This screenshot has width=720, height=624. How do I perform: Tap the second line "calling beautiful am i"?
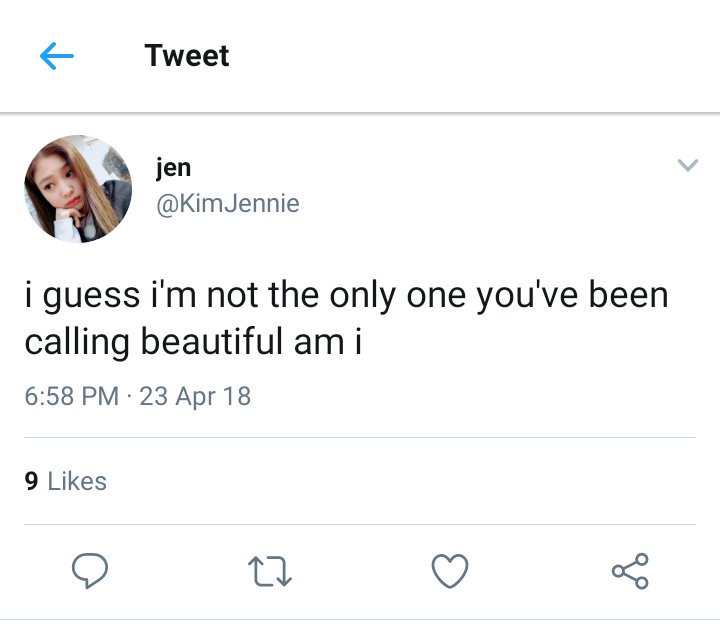193,342
